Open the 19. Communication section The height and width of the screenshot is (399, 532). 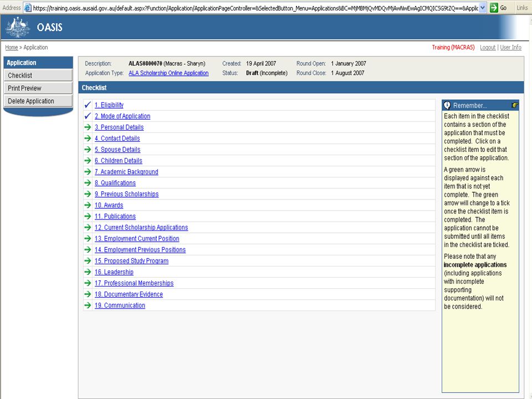point(120,305)
